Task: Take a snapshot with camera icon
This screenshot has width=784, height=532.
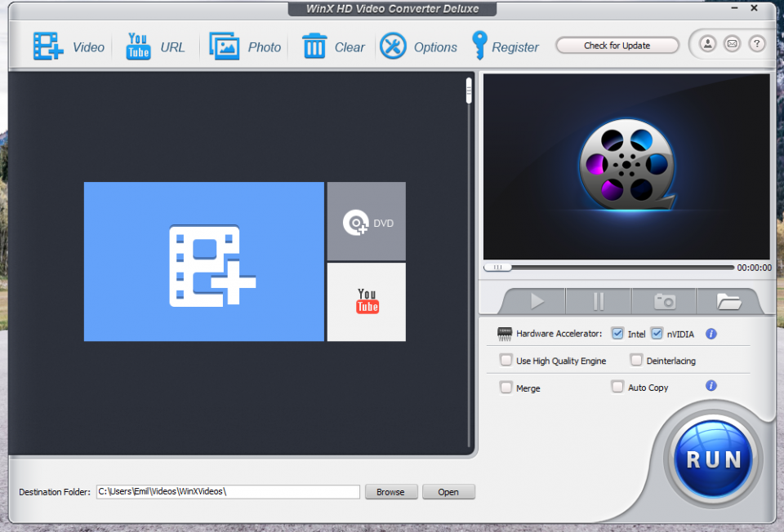Action: click(x=664, y=301)
